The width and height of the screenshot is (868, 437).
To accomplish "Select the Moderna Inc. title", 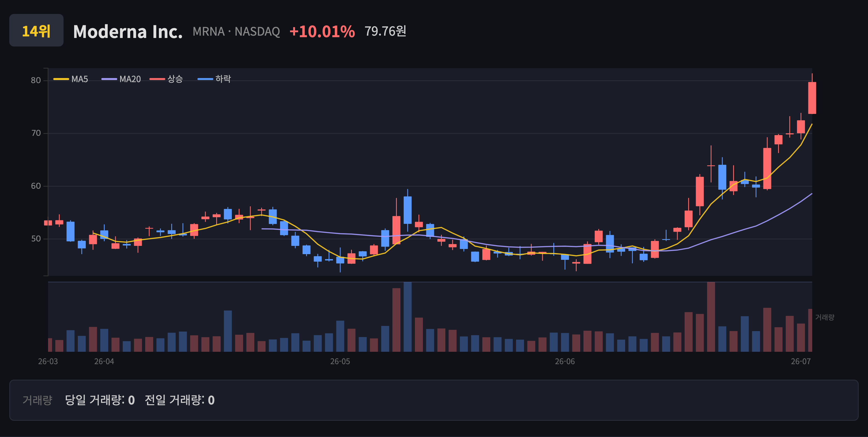I will (128, 32).
